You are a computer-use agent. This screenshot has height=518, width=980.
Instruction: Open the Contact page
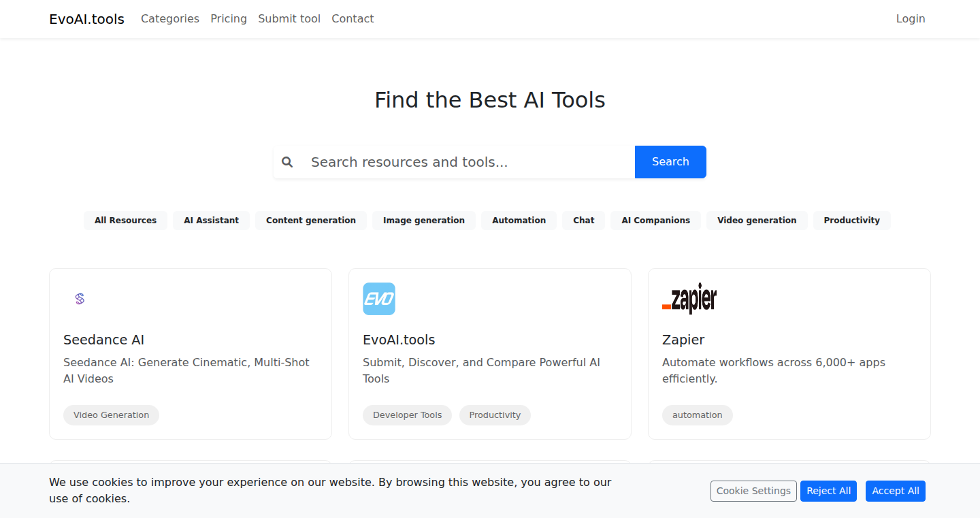(353, 19)
